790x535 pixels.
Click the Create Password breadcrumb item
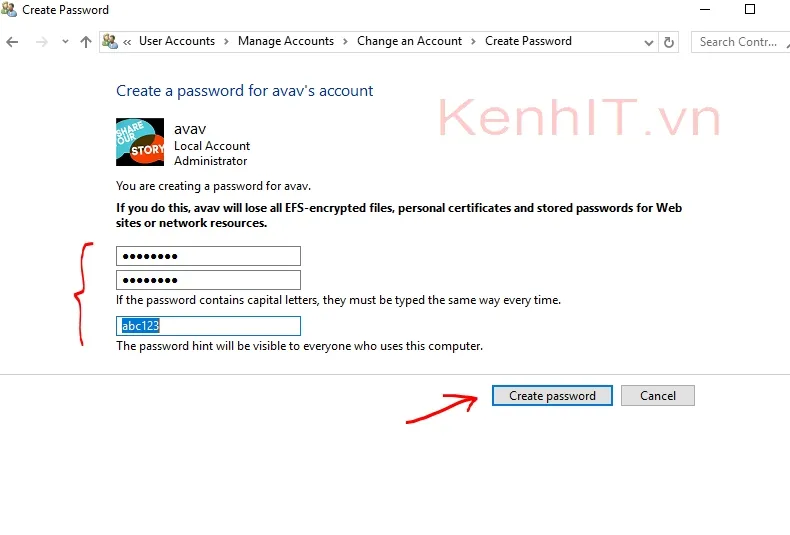(528, 41)
